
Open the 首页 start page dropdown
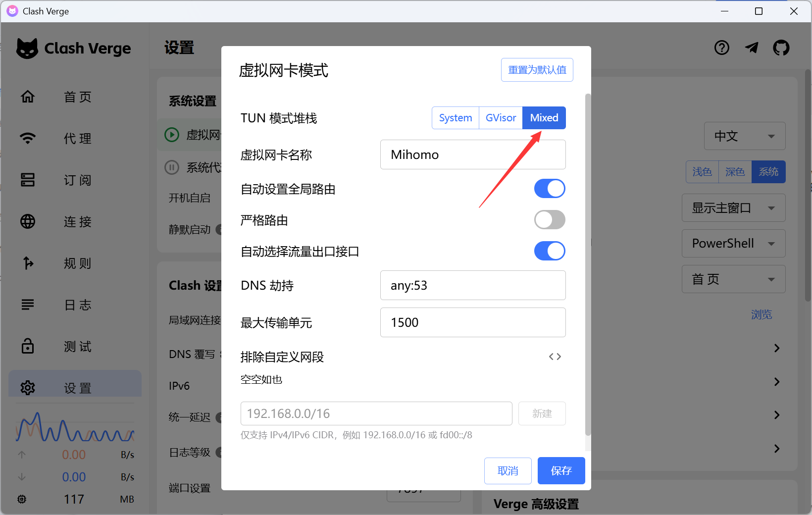[733, 279]
